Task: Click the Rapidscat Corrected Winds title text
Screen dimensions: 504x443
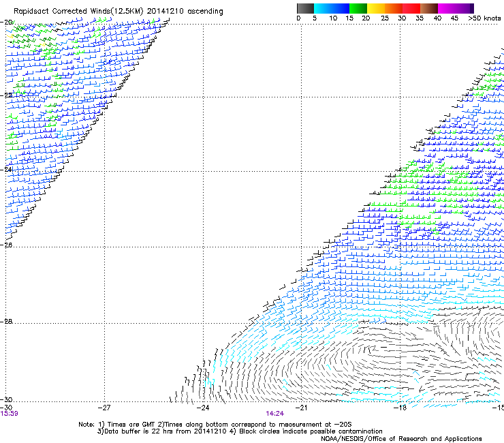Action: pyautogui.click(x=119, y=12)
